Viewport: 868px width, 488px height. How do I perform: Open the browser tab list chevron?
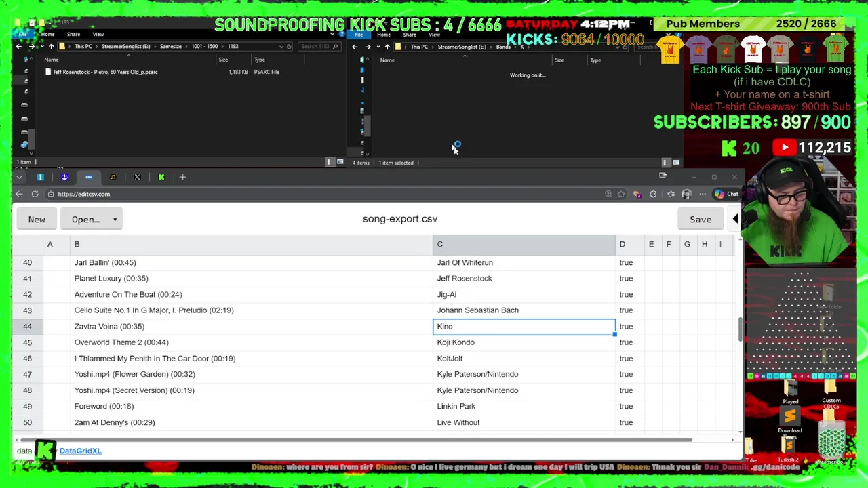19,177
